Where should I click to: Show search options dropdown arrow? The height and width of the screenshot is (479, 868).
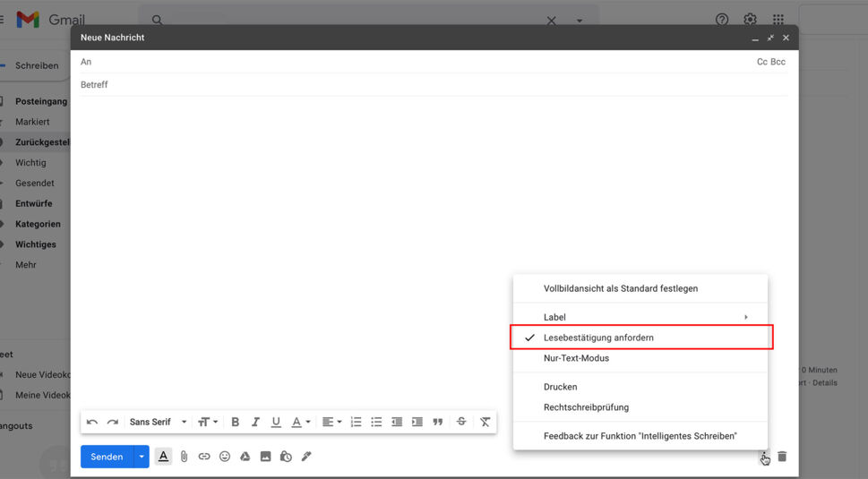(x=580, y=21)
